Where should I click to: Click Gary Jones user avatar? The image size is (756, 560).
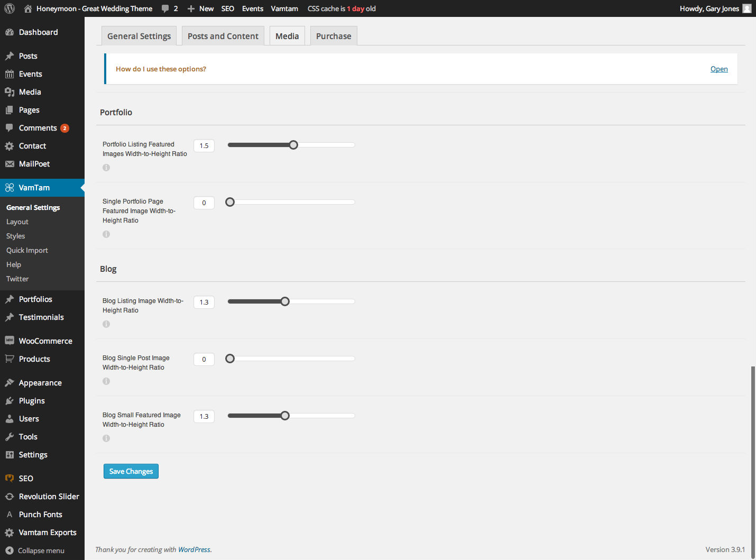click(x=746, y=8)
